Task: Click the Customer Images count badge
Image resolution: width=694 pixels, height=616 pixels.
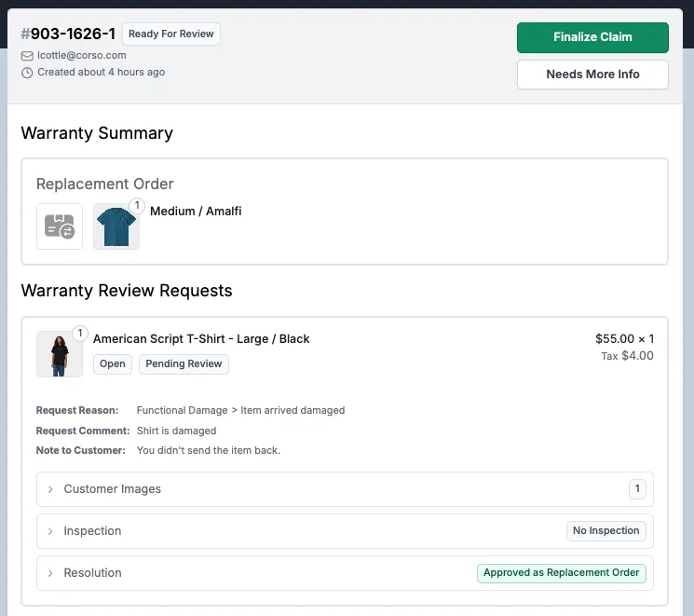Action: pos(637,489)
